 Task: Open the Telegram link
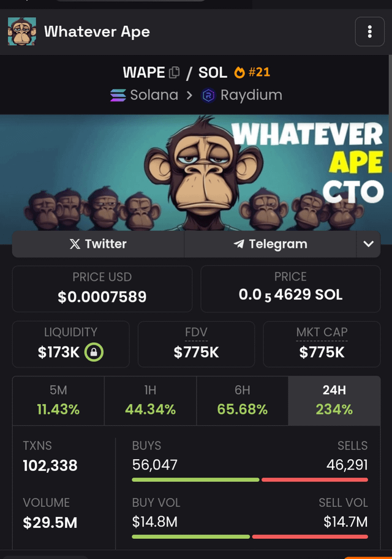click(x=270, y=244)
